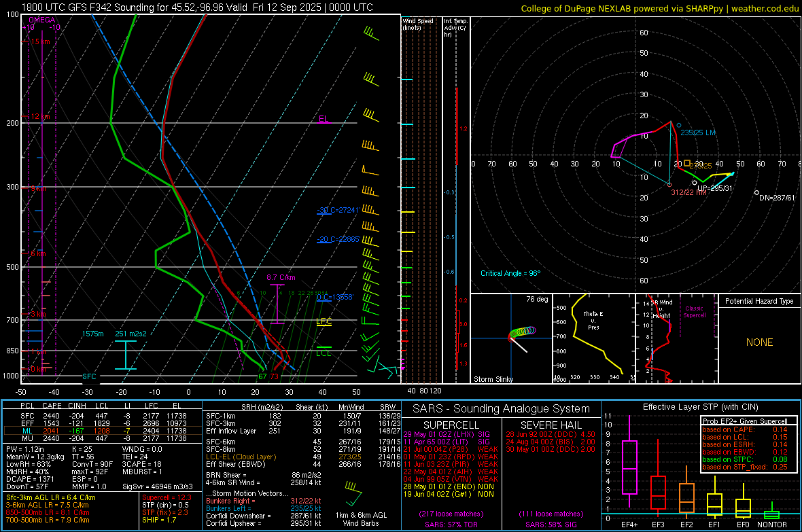The width and height of the screenshot is (802, 532).
Task: Click the 235/25 LM hodograph label
Action: pos(698,132)
